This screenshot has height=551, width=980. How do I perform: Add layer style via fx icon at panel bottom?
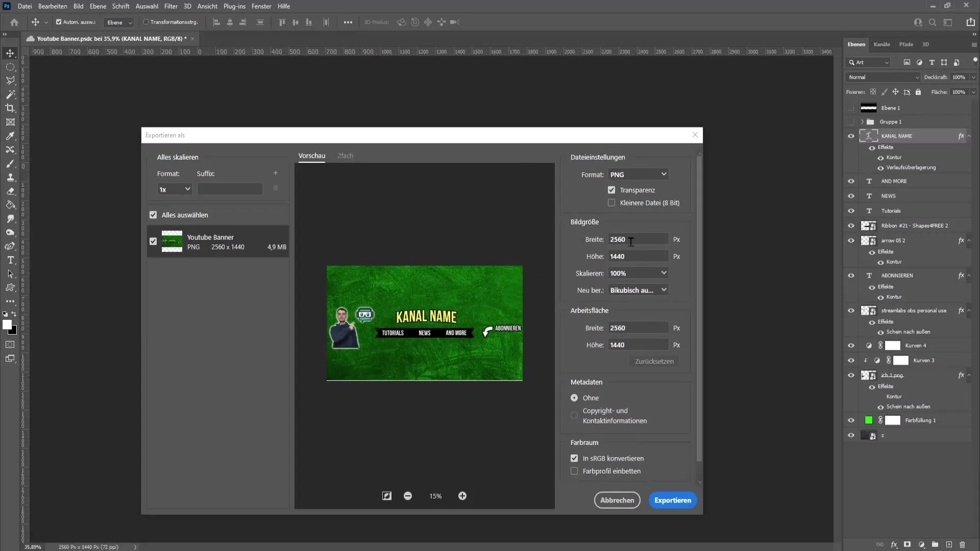click(x=894, y=544)
